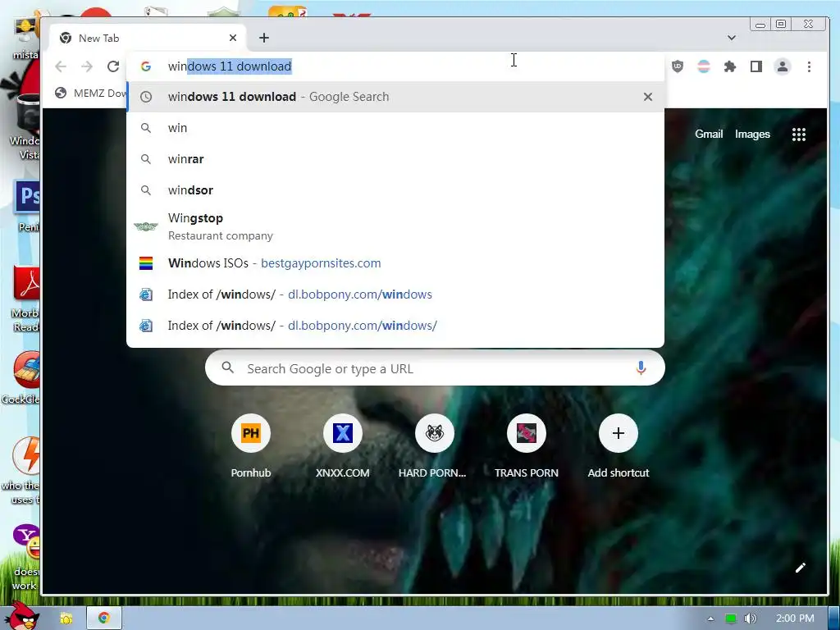Open a new tab with plus button
The width and height of the screenshot is (840, 630).
(263, 38)
